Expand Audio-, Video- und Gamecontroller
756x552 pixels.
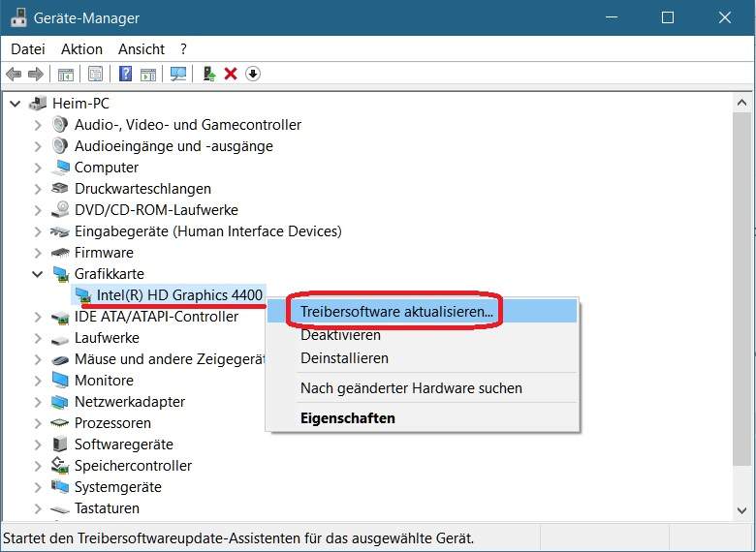click(x=38, y=125)
